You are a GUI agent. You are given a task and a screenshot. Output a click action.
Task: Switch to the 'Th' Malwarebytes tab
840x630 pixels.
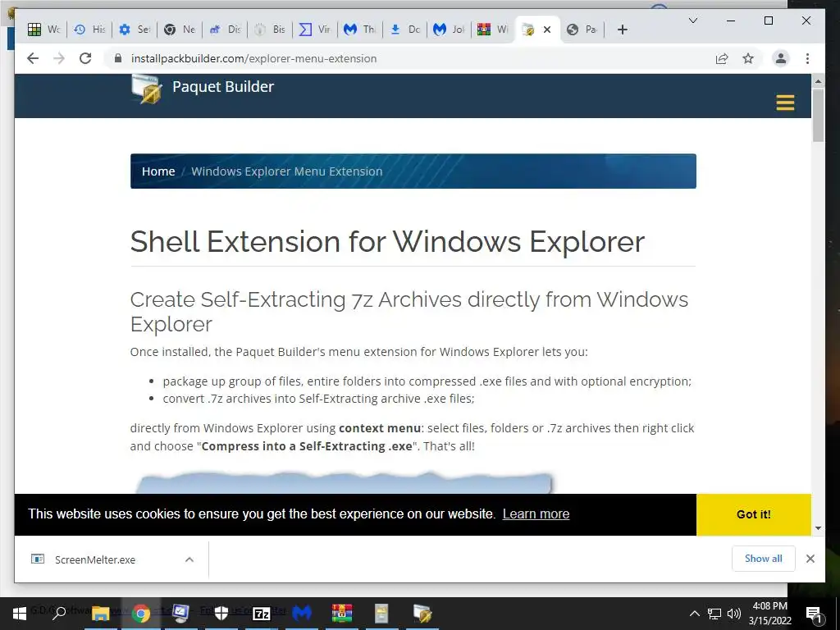click(360, 30)
